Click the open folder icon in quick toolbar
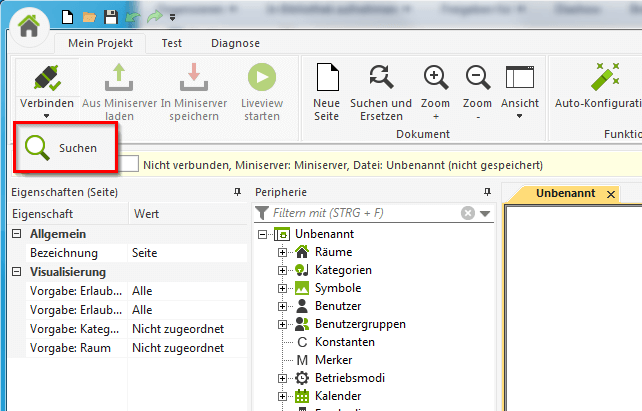This screenshot has height=411, width=642. 90,17
